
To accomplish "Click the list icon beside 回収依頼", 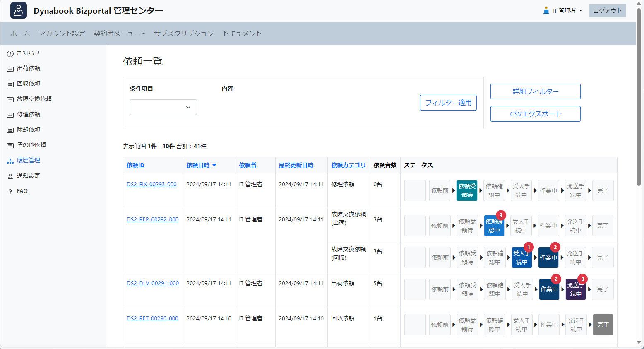I will [10, 84].
